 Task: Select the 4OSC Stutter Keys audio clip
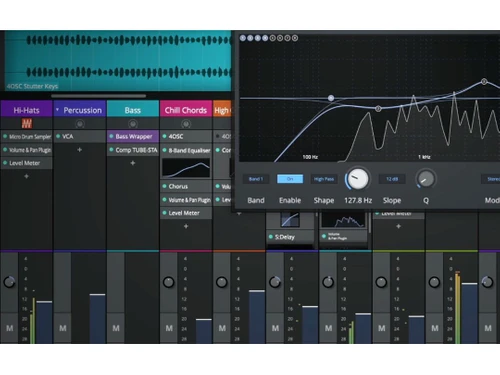click(117, 61)
